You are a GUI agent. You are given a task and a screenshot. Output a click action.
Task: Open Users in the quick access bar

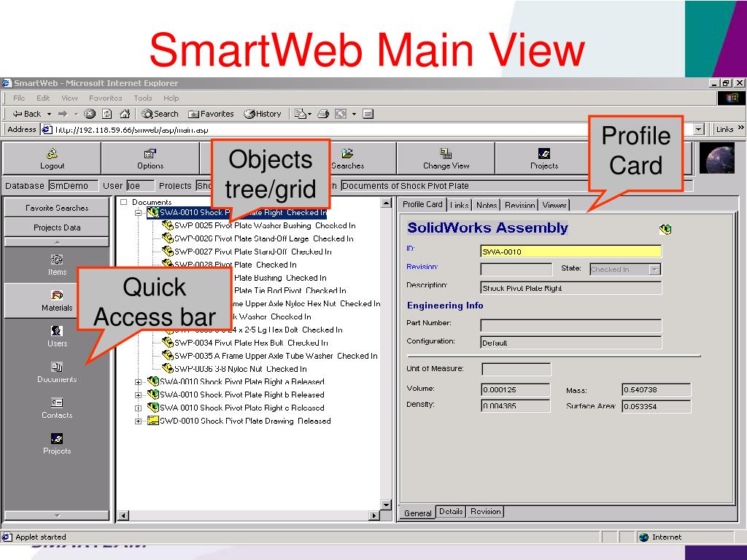tap(57, 336)
